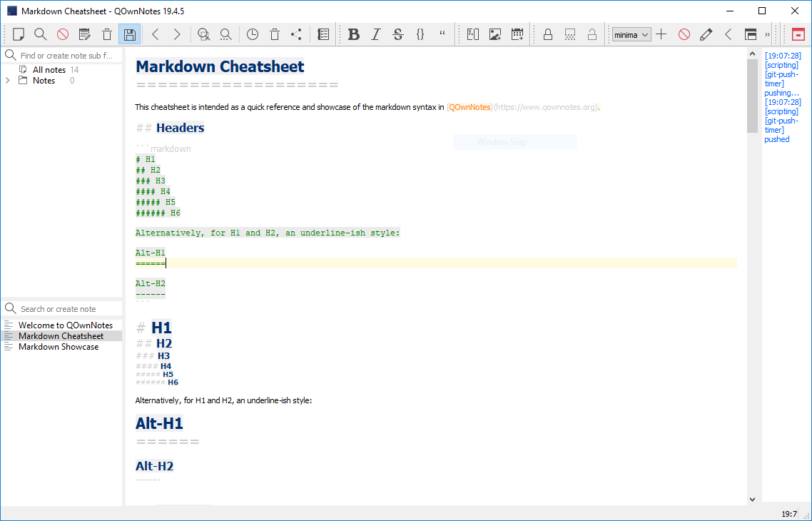
Task: Decrypt note with open padlock icon
Action: (x=592, y=35)
